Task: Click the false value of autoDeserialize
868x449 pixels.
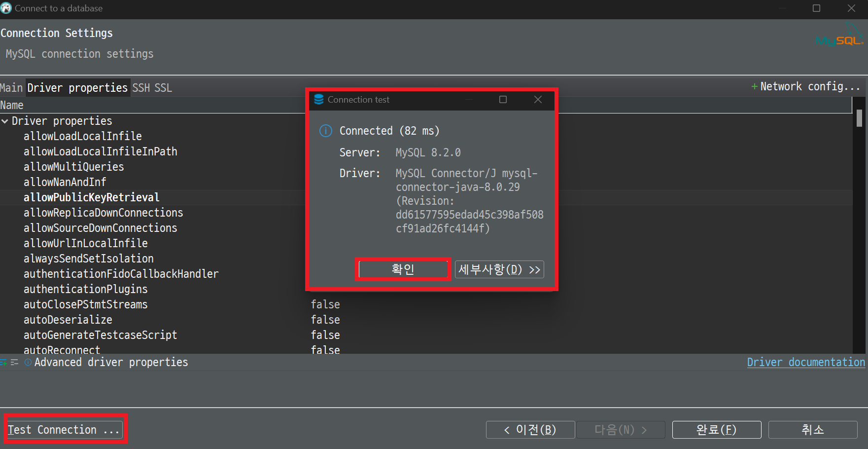Action: point(325,320)
